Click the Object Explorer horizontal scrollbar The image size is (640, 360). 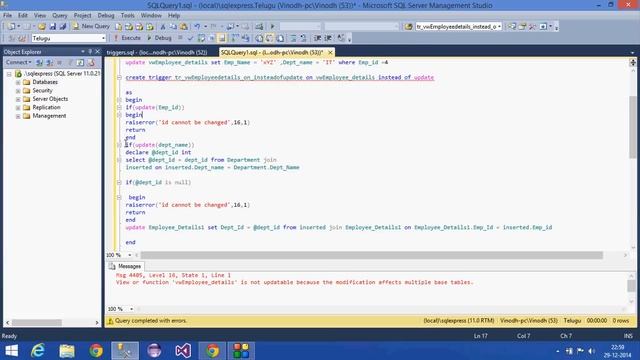tap(37, 322)
